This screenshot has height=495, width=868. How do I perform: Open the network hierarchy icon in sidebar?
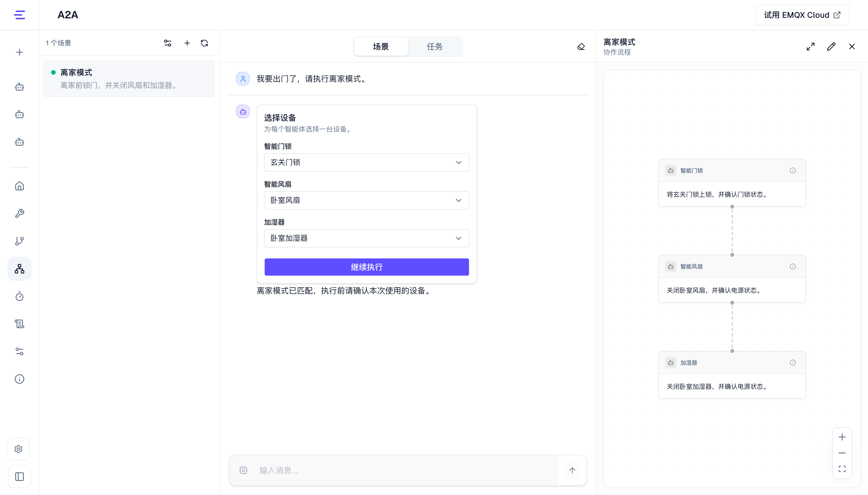tap(19, 268)
